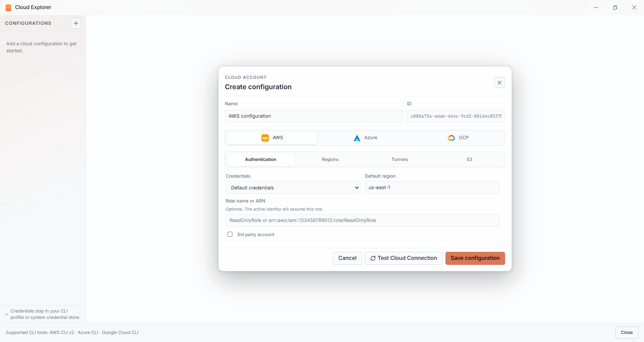Click the 'Create configuration' dialog title

pos(258,87)
